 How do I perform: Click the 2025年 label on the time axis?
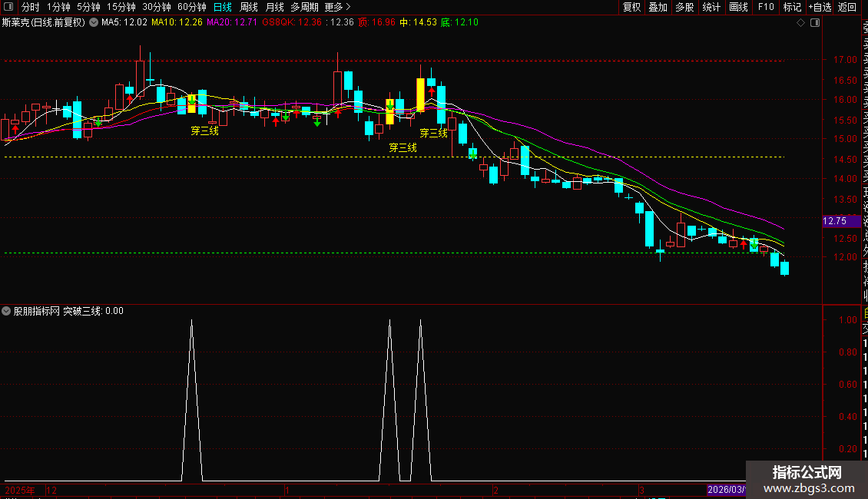coord(20,490)
